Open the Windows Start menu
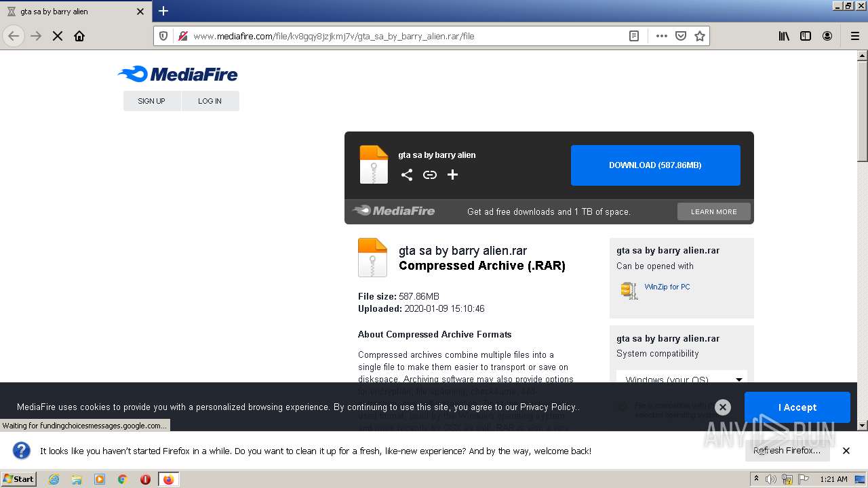 [x=19, y=479]
